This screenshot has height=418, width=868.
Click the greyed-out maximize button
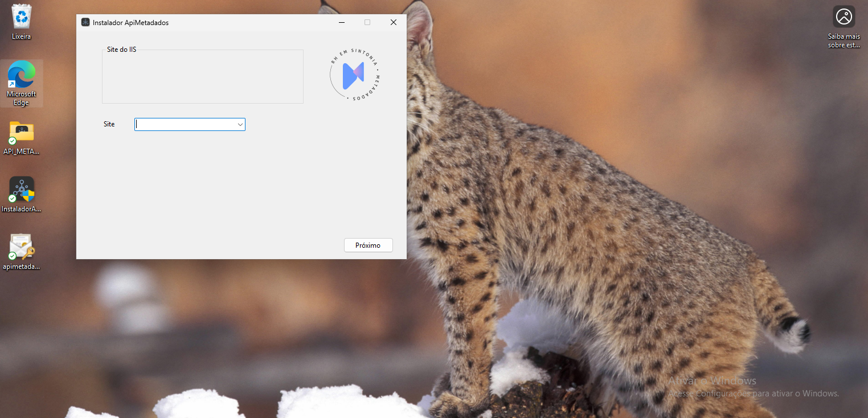[367, 22]
